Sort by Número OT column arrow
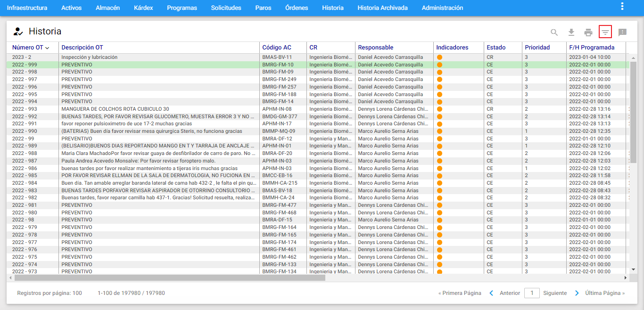The height and width of the screenshot is (310, 644). pyautogui.click(x=47, y=48)
